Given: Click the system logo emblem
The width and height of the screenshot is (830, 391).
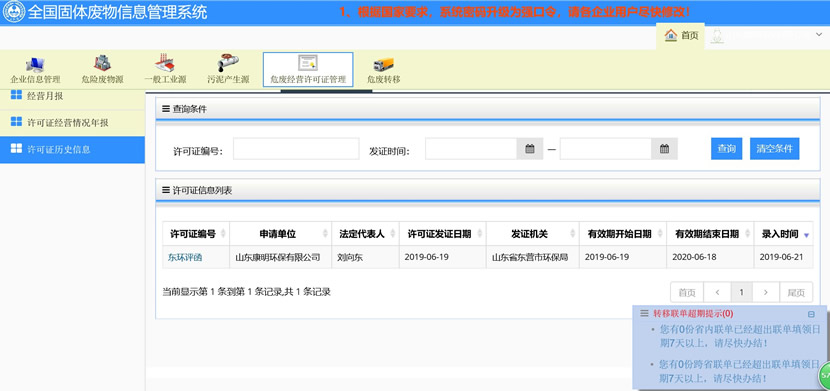Looking at the screenshot, I should 13,12.
